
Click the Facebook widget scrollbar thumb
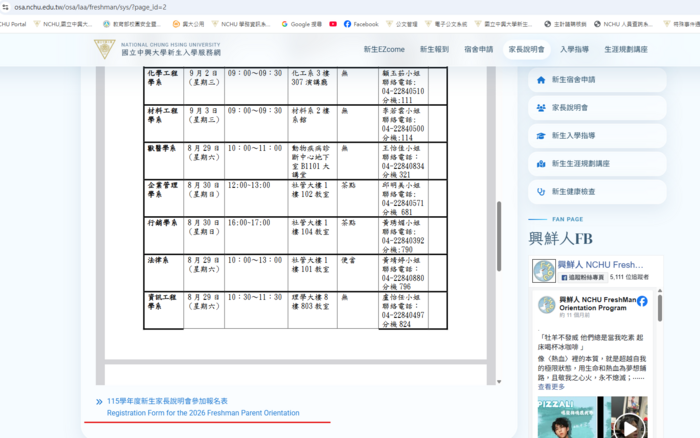coord(660,308)
